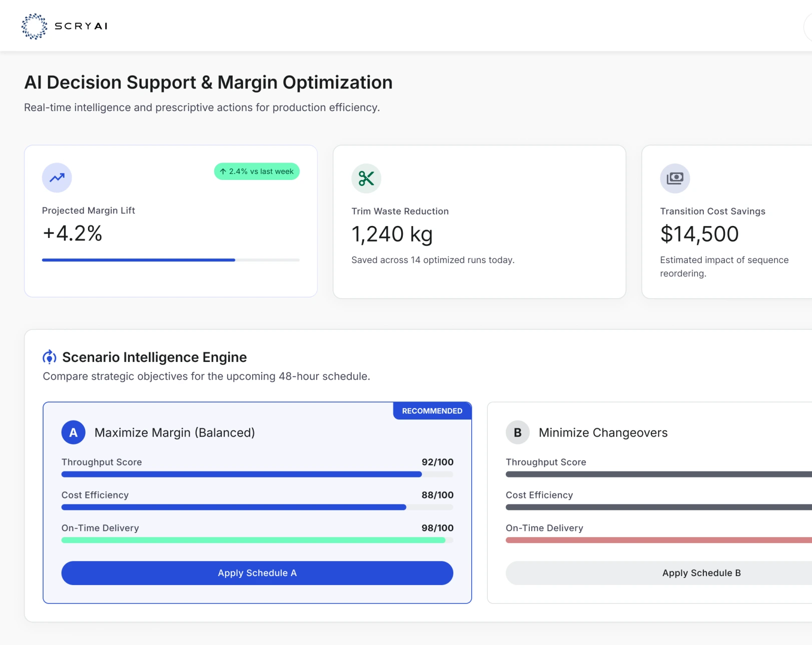Click the circular A badge for scenario A

(74, 432)
